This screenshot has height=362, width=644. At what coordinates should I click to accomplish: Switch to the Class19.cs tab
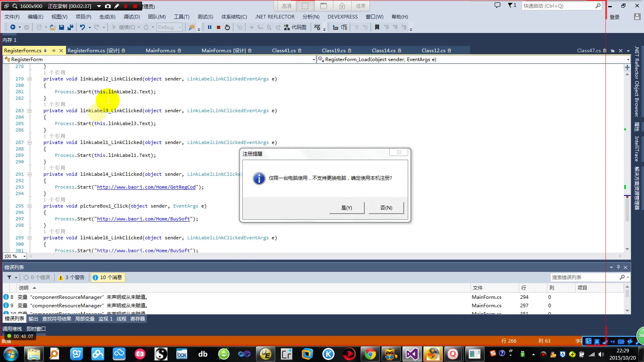point(333,50)
